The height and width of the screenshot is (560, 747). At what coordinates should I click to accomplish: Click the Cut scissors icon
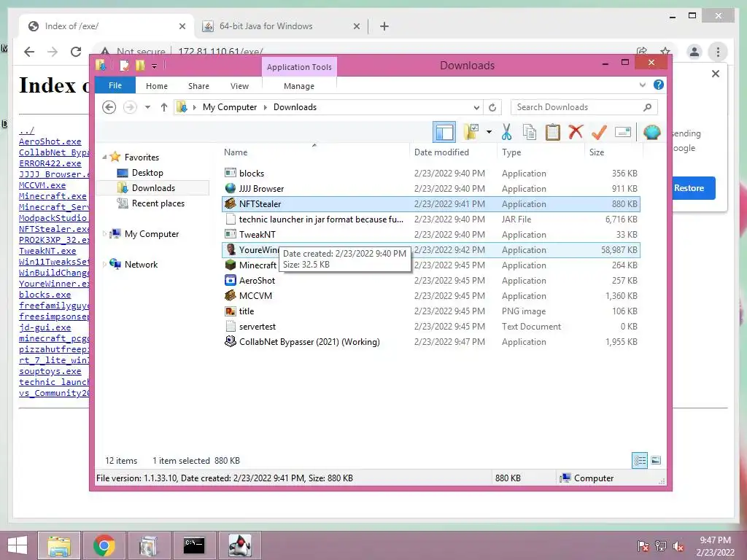point(506,132)
